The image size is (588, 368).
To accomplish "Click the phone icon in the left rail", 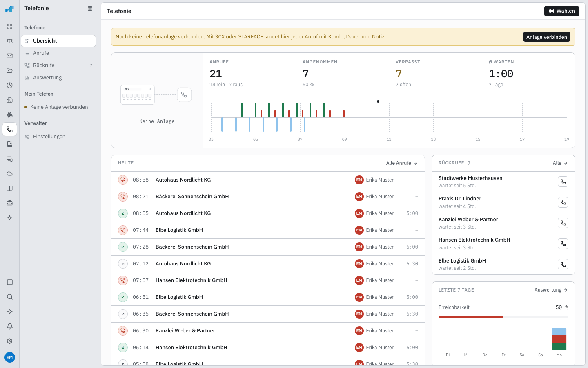I will [10, 129].
